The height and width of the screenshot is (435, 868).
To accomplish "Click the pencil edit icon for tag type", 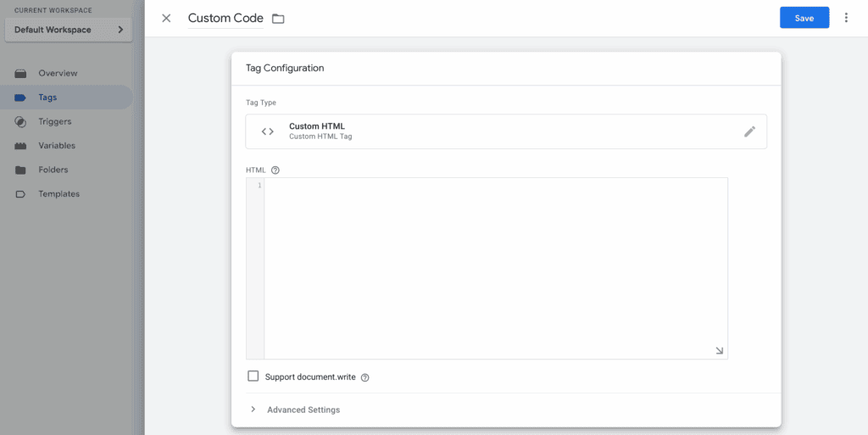I will [x=749, y=131].
